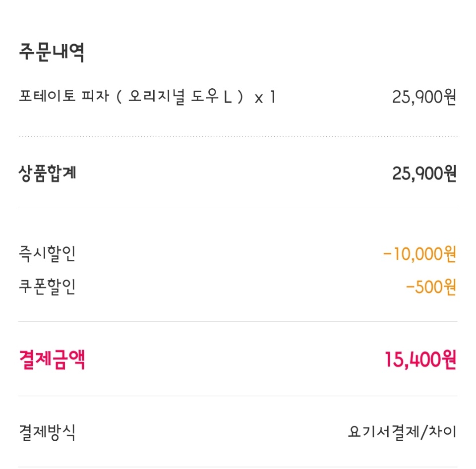
Task: Tap the 요기서결제/차이 payment method text
Action: click(402, 432)
